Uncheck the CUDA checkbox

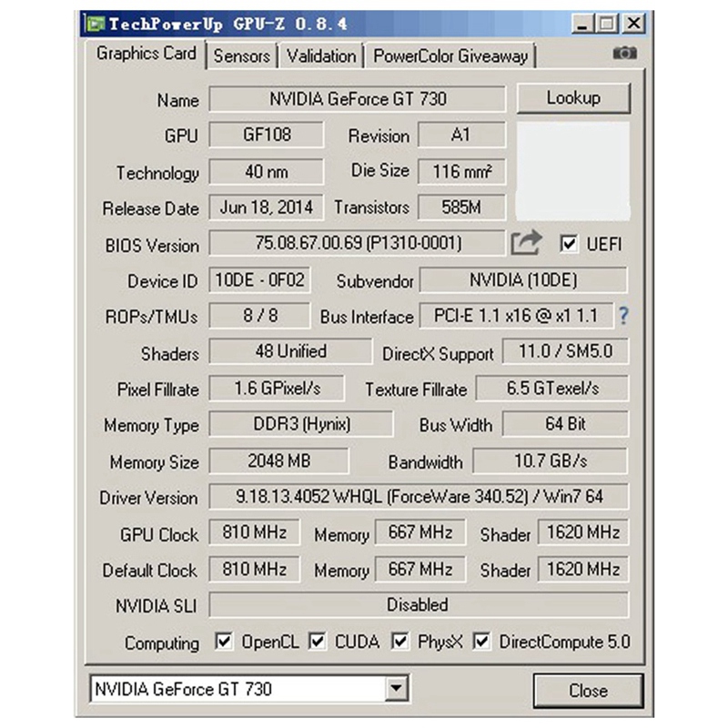point(316,642)
